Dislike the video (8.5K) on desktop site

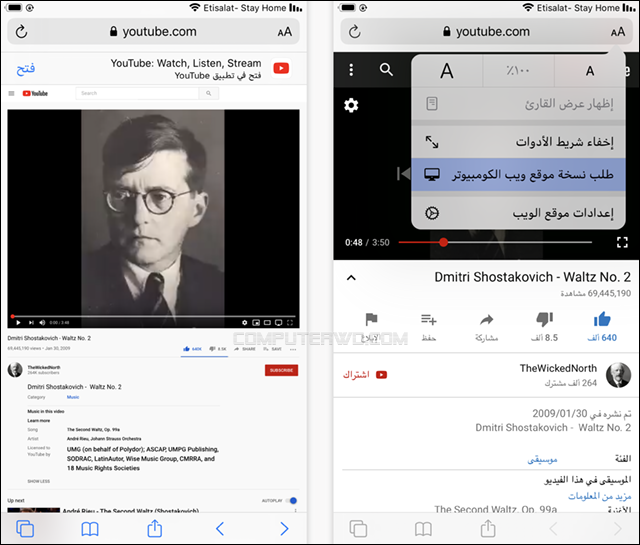pos(218,349)
